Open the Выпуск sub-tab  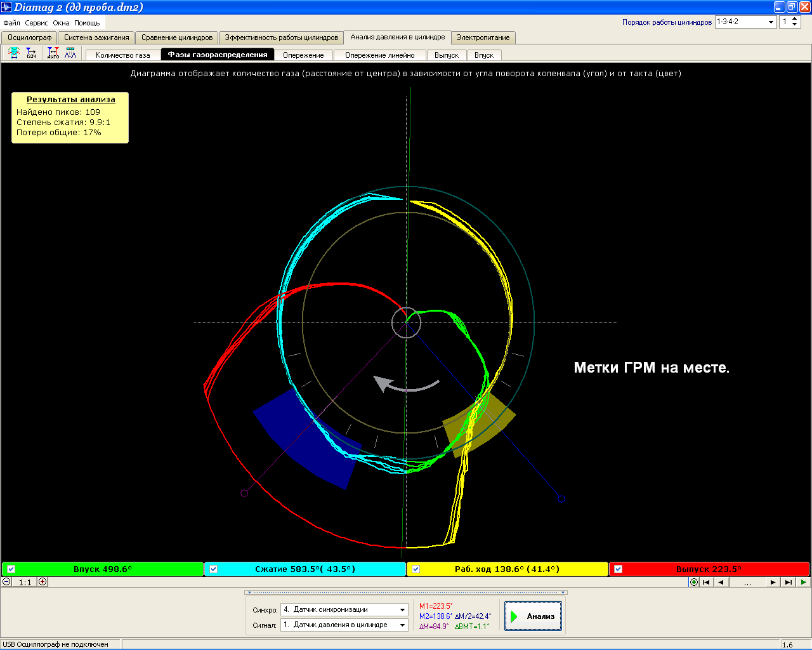coord(447,55)
